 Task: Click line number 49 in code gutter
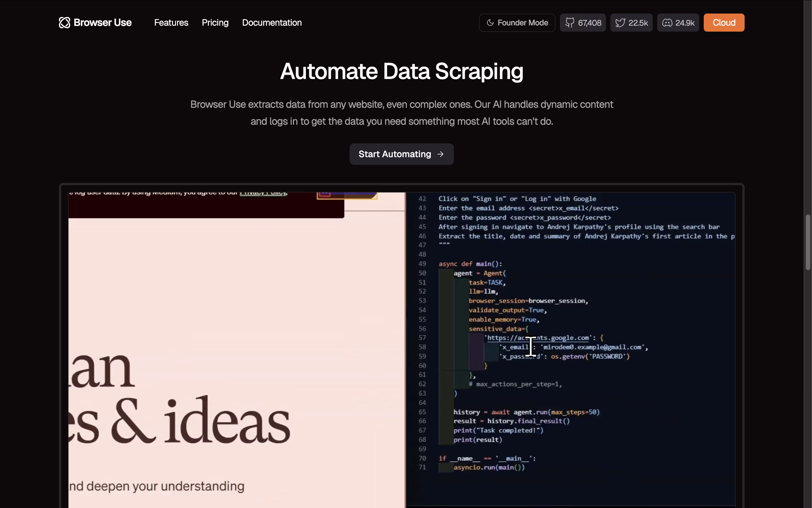(x=422, y=264)
